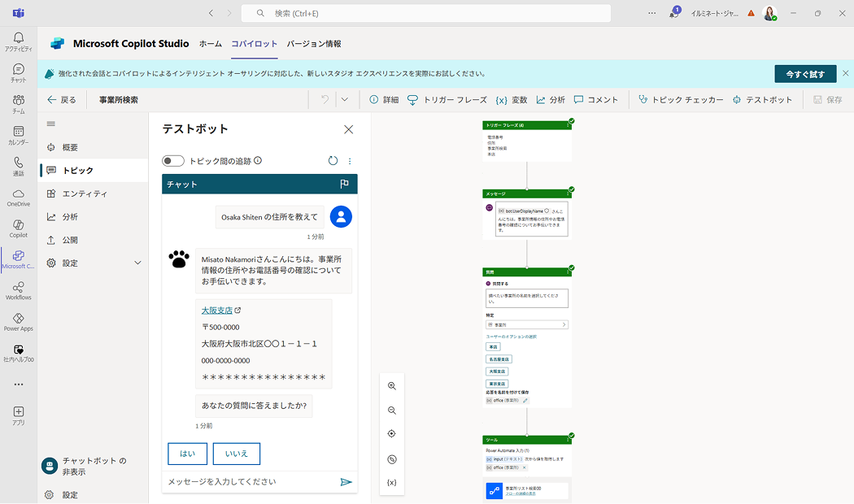Answer はい in the chat
The image size is (854, 504).
pyautogui.click(x=187, y=454)
